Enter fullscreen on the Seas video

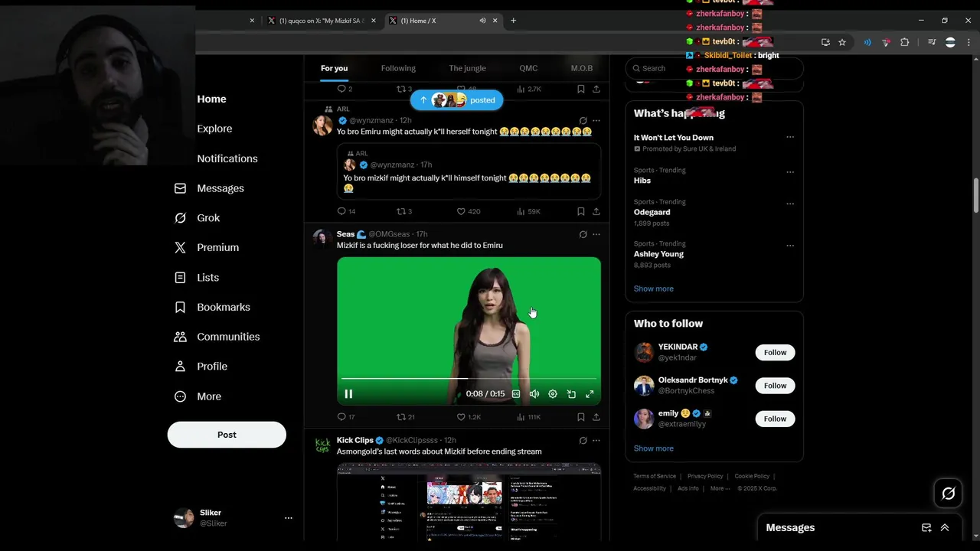click(590, 394)
